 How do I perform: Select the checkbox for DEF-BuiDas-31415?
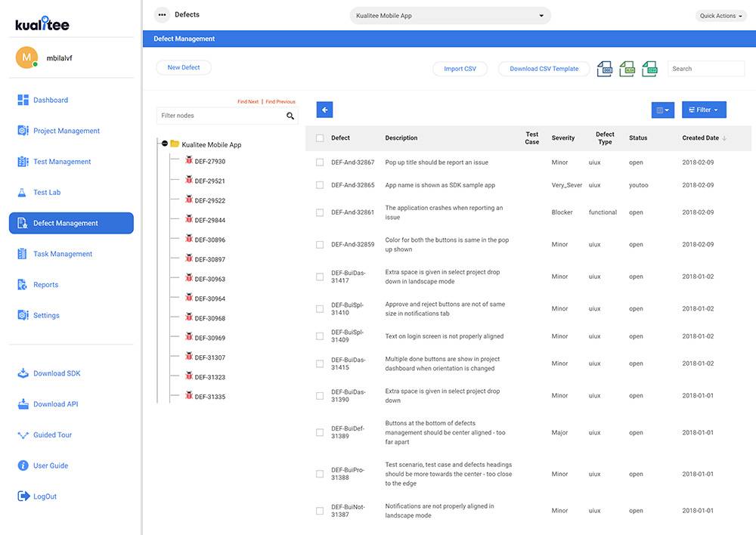tap(320, 363)
